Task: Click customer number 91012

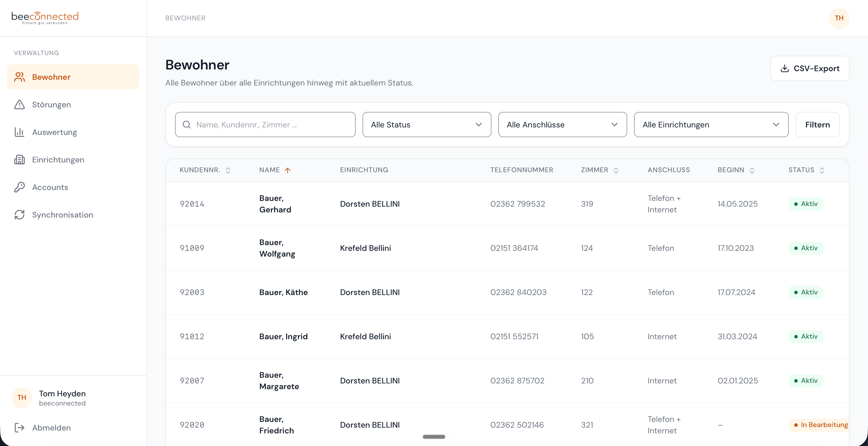Action: tap(192, 336)
